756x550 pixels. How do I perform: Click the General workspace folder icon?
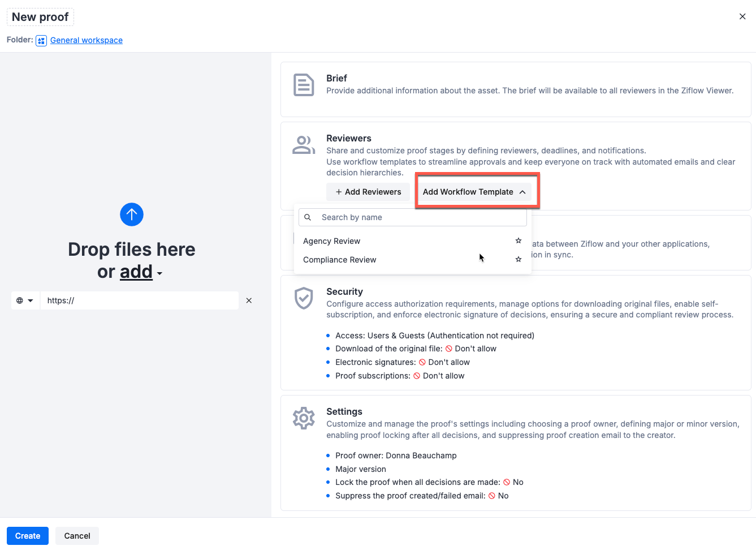(x=41, y=40)
